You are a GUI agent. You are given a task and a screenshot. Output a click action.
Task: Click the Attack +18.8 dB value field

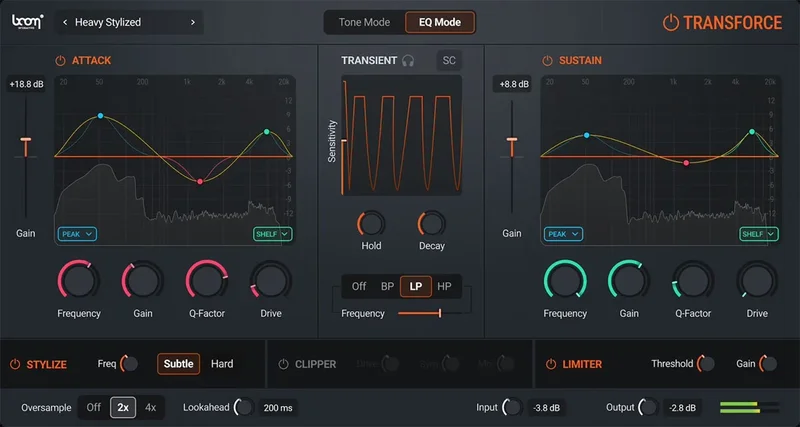26,85
